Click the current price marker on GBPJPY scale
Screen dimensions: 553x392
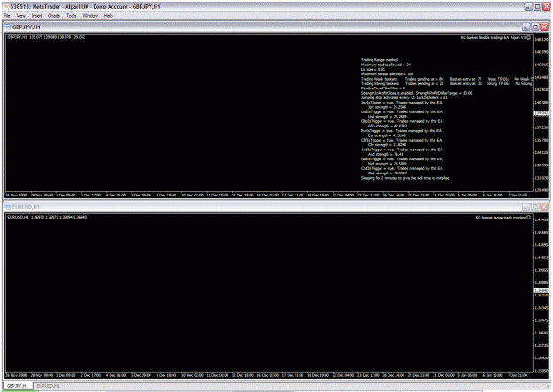pos(541,113)
